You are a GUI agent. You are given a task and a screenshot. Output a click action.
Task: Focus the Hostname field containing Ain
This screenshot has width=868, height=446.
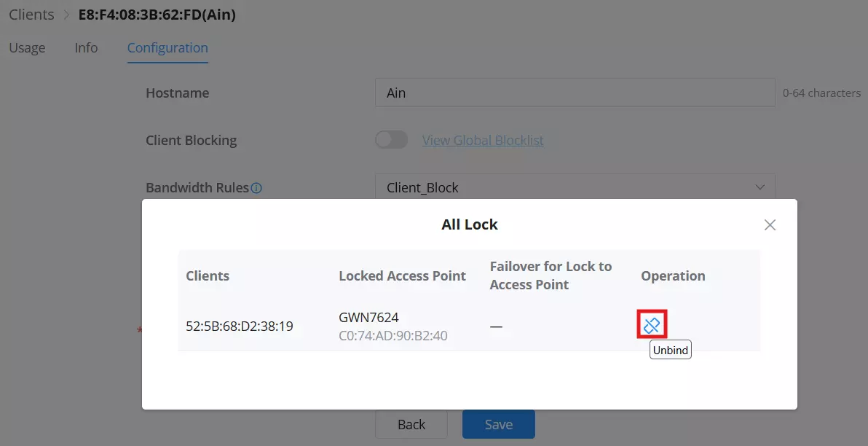pos(575,93)
